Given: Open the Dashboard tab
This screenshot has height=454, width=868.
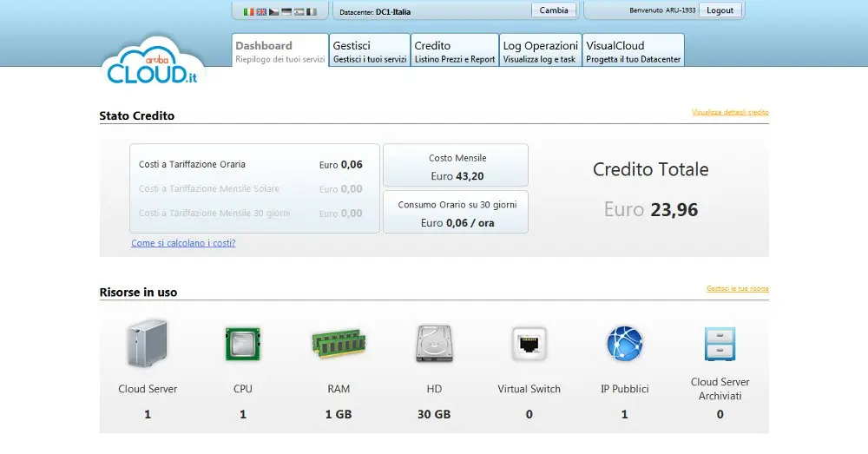Looking at the screenshot, I should 280,50.
